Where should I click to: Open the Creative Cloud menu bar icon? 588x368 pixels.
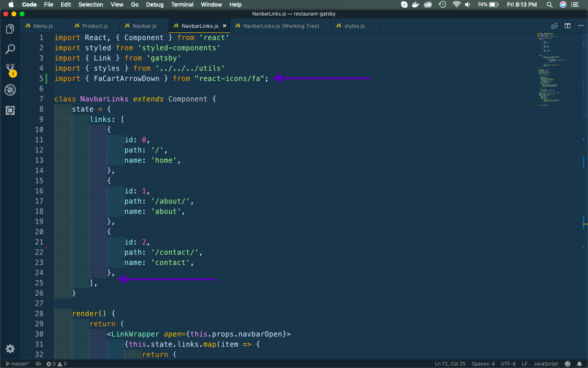[428, 4]
